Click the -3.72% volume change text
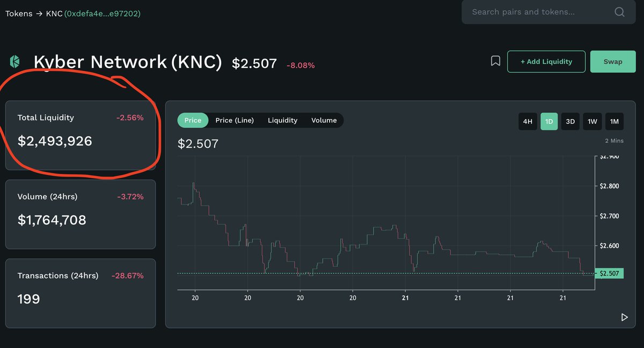This screenshot has width=644, height=348. 130,197
